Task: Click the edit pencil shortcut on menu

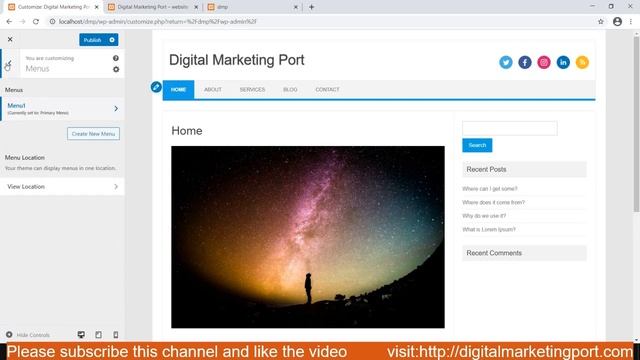Action: click(x=156, y=87)
